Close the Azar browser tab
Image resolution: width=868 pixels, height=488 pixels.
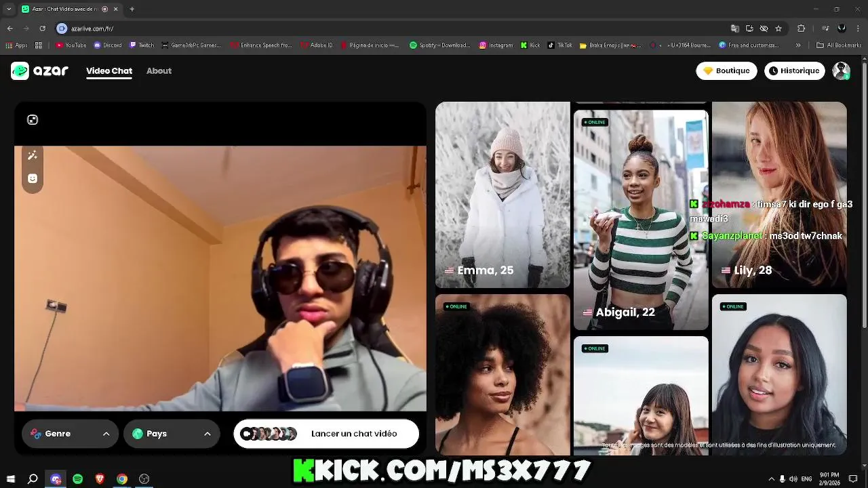click(115, 9)
